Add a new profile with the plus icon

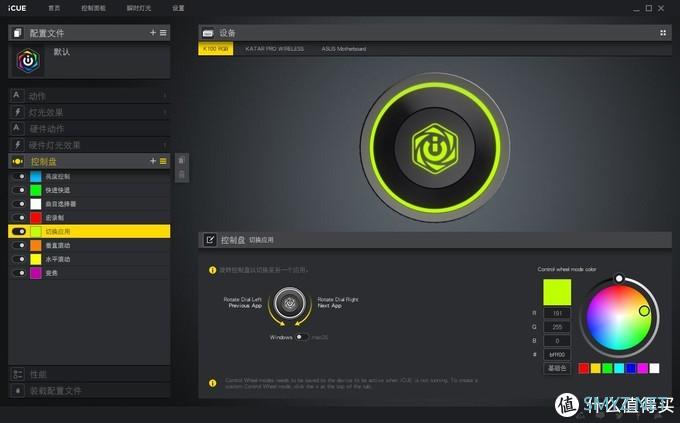coord(153,33)
